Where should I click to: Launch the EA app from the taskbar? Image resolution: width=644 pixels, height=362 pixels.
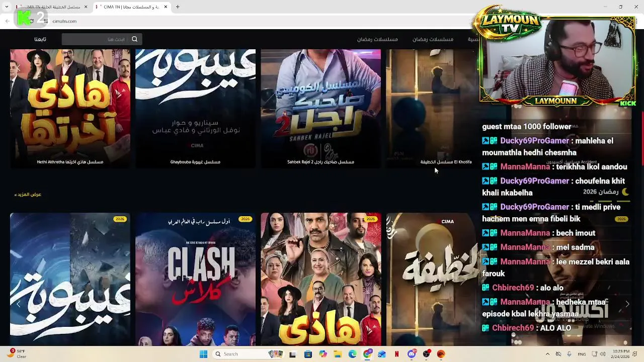(x=441, y=354)
